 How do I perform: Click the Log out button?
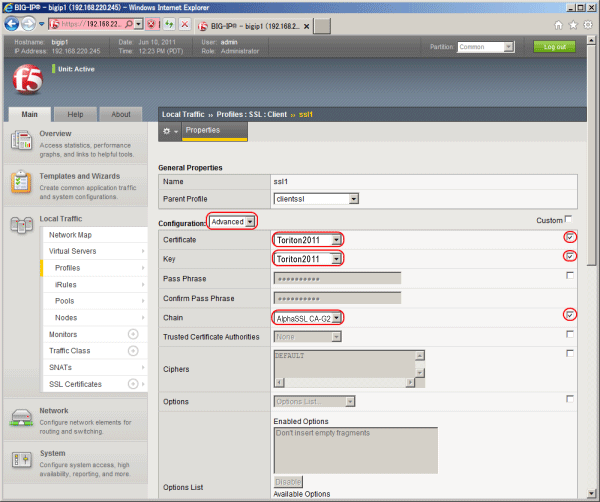554,47
